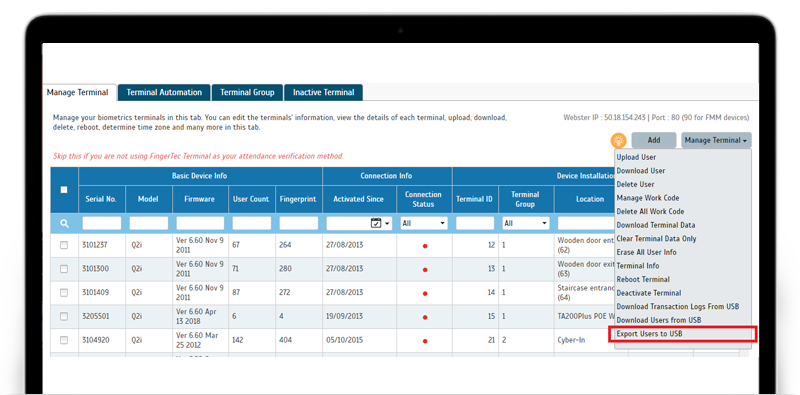800x395 pixels.
Task: Click the Terminal ID filter field
Action: pos(475,224)
